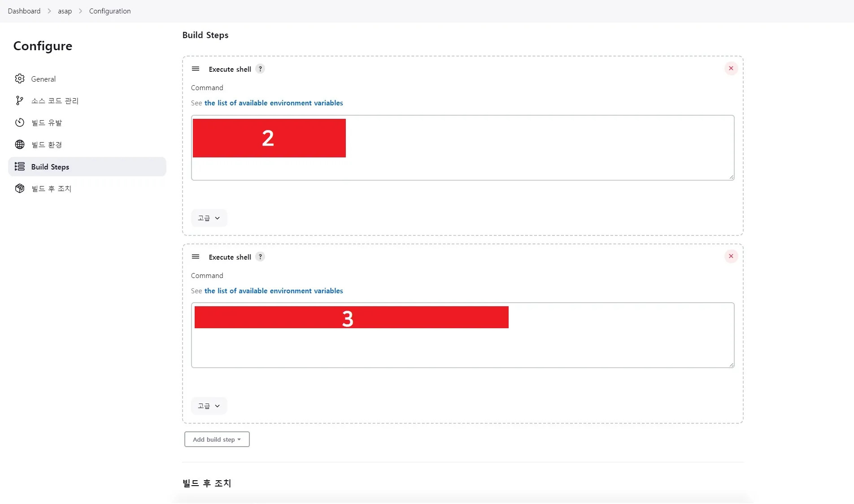Click the General gear icon in sidebar
This screenshot has height=504, width=854.
pyautogui.click(x=20, y=79)
